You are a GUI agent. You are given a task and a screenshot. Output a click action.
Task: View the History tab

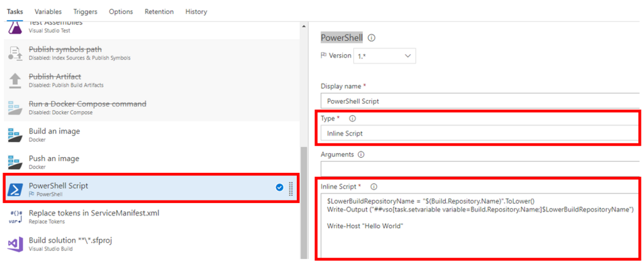point(196,11)
